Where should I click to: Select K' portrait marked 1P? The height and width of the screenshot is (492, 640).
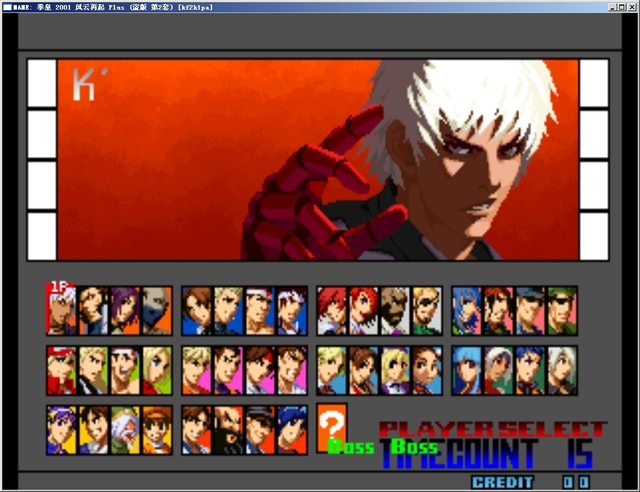61,311
